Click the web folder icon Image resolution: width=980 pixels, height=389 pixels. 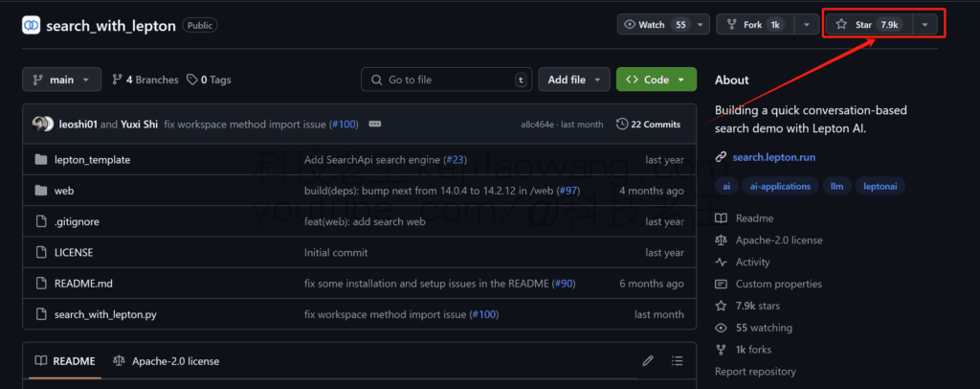pyautogui.click(x=41, y=191)
